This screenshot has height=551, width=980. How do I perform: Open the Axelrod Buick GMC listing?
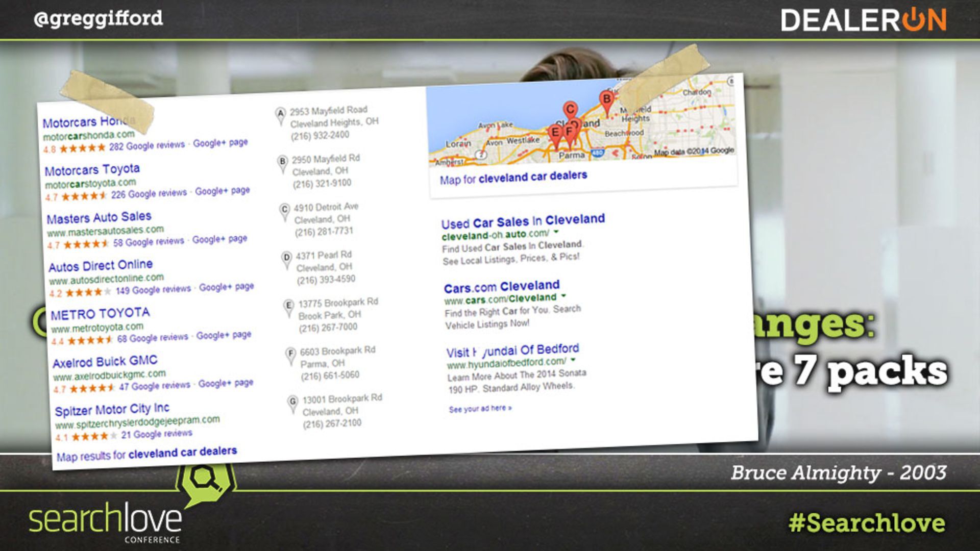[105, 362]
